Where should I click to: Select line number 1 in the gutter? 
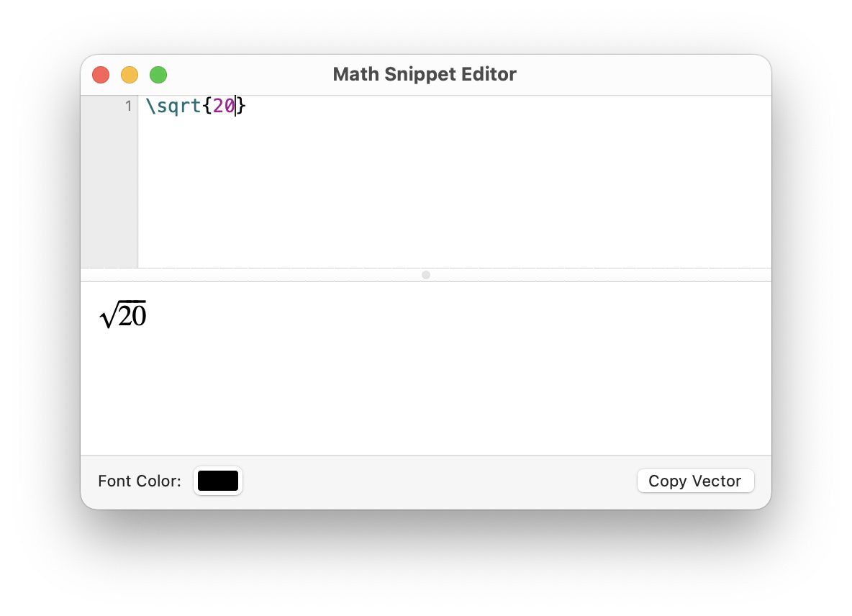tap(128, 106)
